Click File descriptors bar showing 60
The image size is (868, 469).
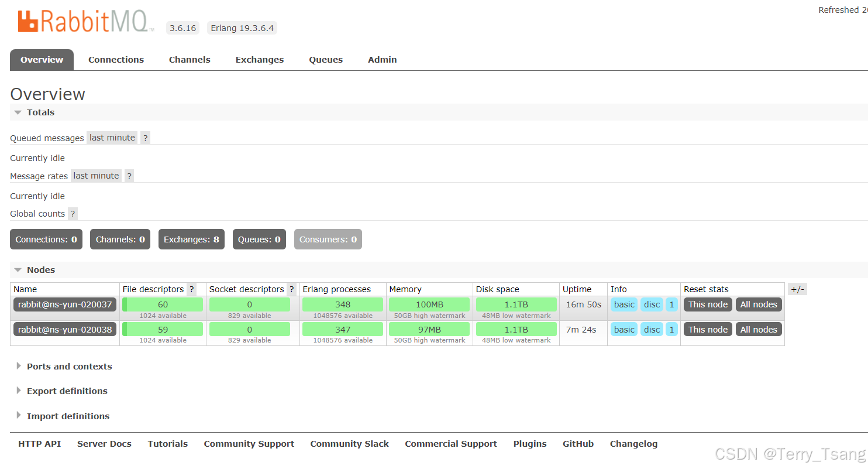(x=163, y=304)
